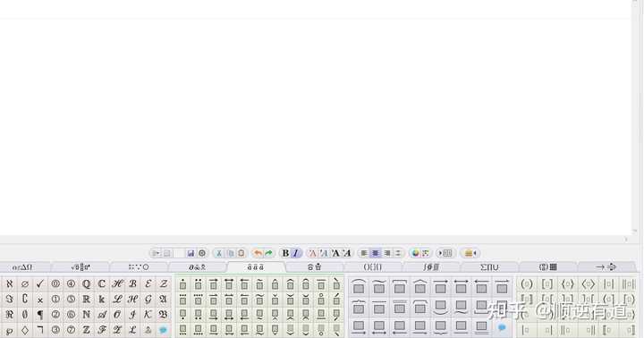Click the Save floppy-disk icon
Image resolution: width=644 pixels, height=338 pixels.
pos(191,253)
